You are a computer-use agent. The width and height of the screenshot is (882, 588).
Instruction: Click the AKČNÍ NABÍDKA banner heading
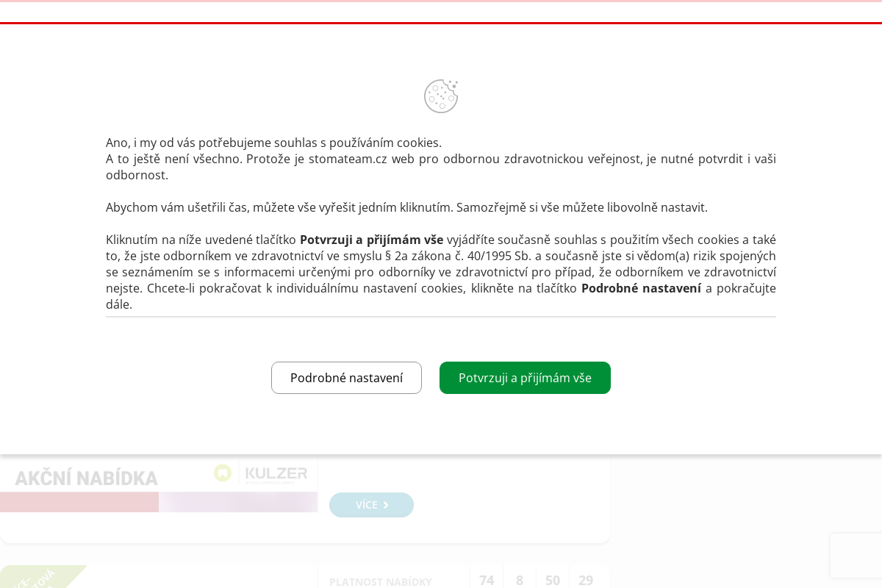87,478
